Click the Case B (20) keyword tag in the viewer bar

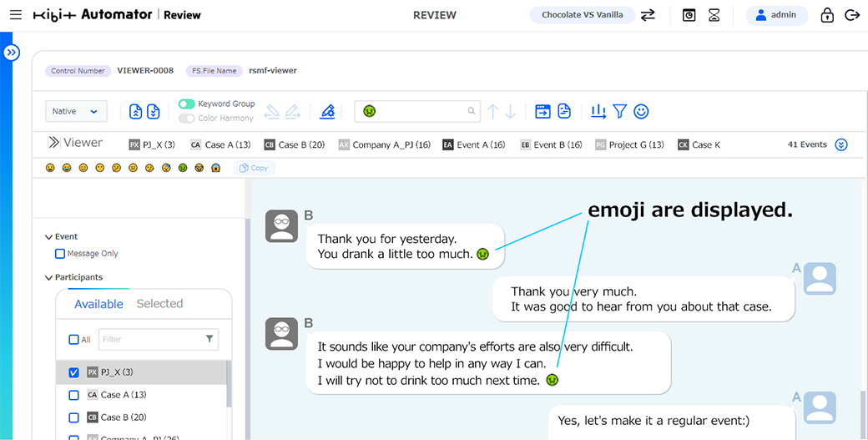(x=295, y=144)
